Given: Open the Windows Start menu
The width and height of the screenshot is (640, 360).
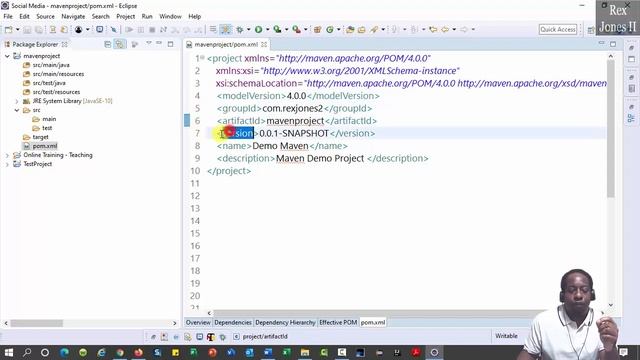Looking at the screenshot, I should (x=9, y=352).
